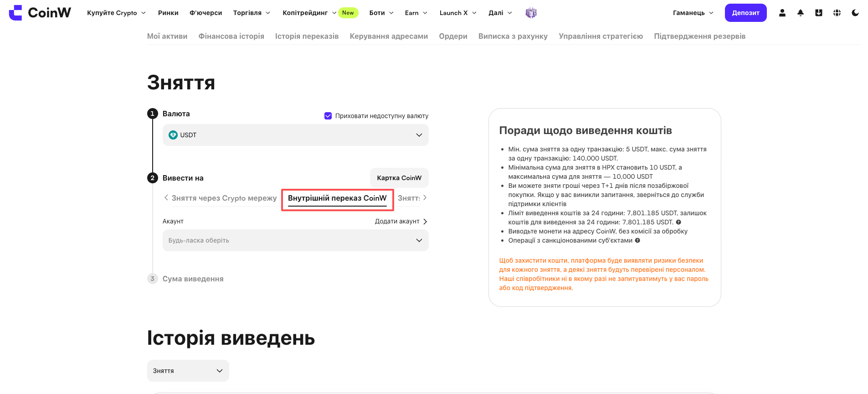The height and width of the screenshot is (394, 868).
Task: Switch to the Виписка з рахунку tab
Action: point(513,36)
